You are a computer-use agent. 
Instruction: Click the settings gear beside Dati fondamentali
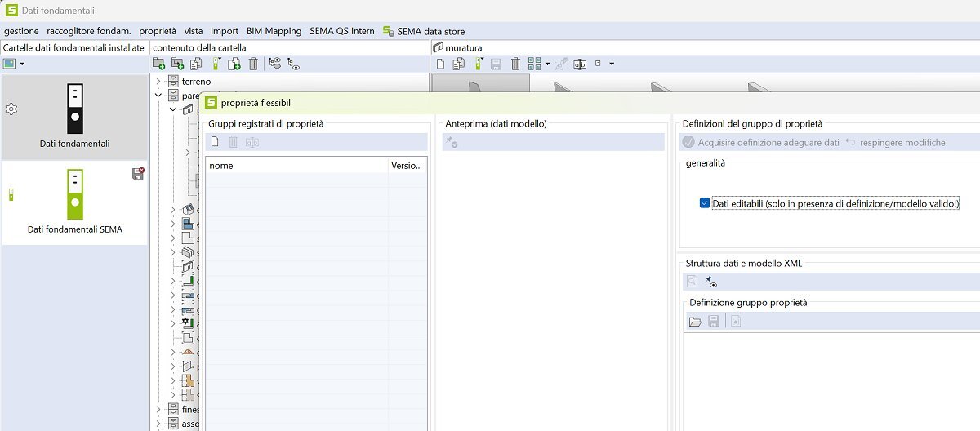[x=11, y=109]
